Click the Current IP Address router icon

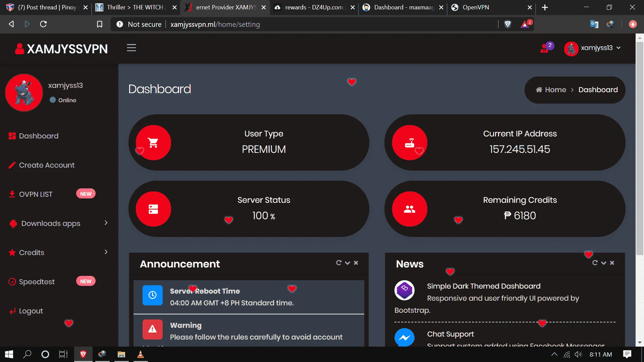click(410, 143)
